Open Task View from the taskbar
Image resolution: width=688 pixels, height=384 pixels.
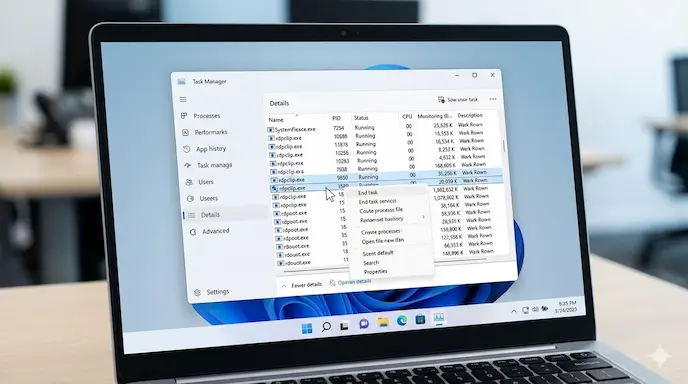click(x=344, y=326)
